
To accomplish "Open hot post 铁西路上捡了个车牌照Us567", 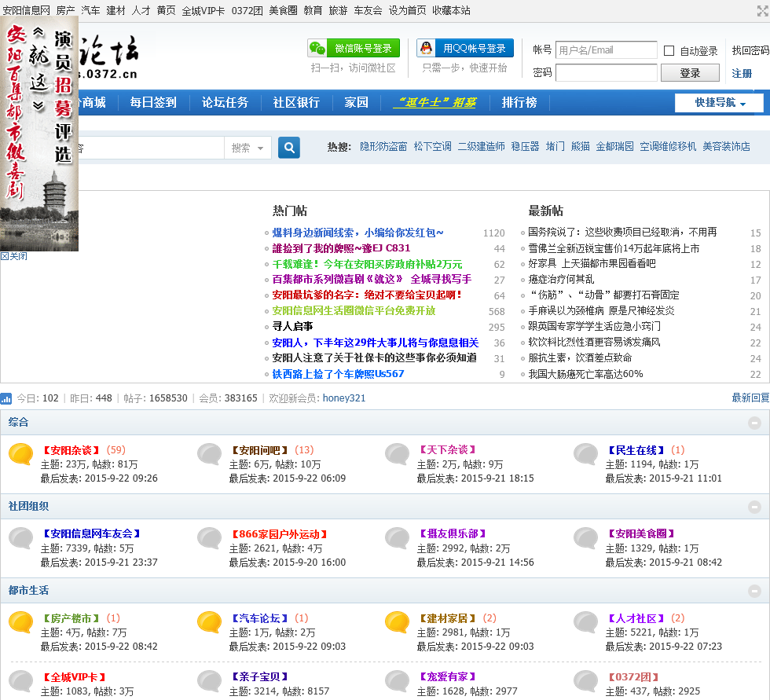I will point(338,374).
